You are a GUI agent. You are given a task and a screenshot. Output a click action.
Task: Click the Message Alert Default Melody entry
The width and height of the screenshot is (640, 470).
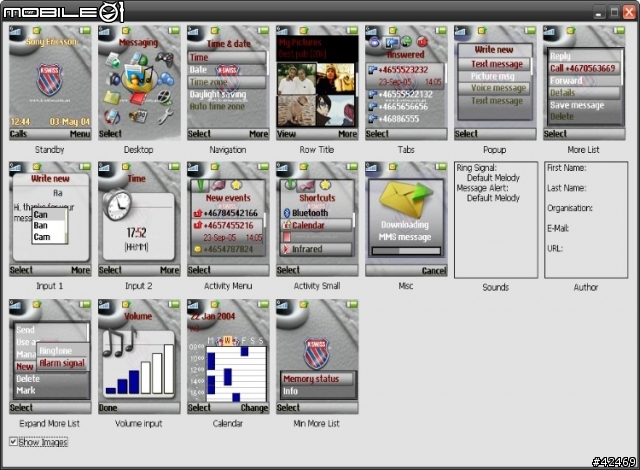[493, 198]
